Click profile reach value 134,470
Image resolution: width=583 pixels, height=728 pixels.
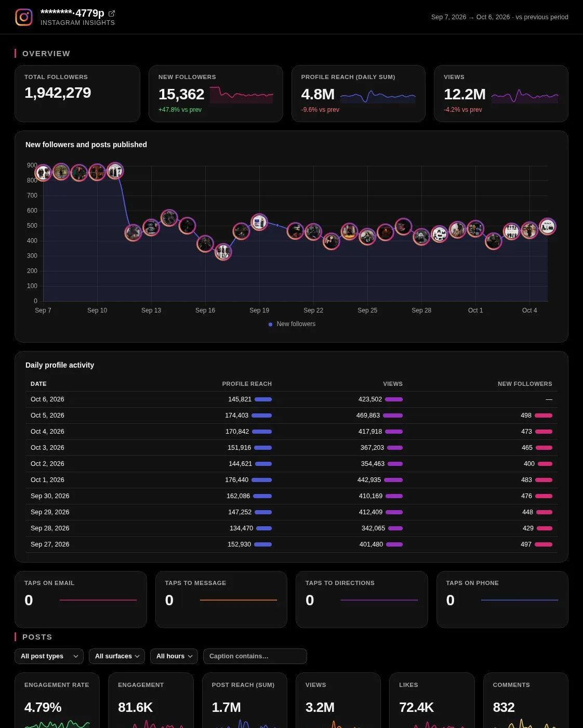(241, 528)
